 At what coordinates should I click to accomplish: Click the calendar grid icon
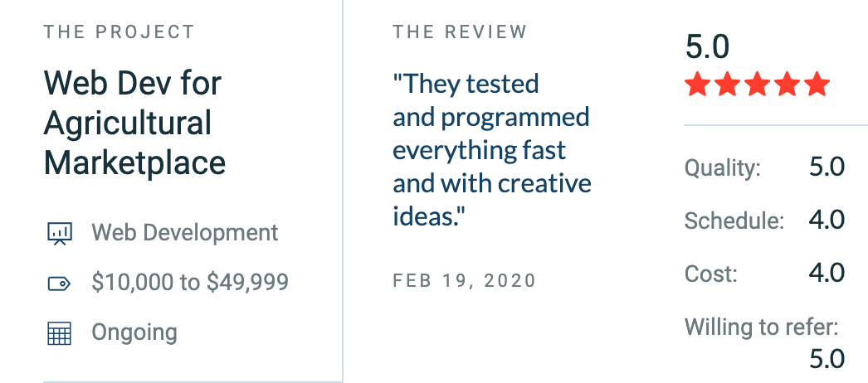click(x=59, y=333)
